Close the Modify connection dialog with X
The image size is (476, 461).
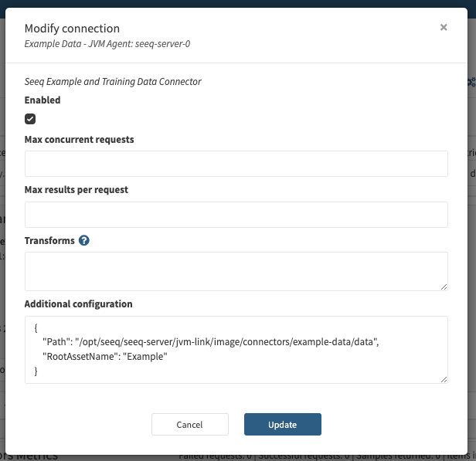click(444, 27)
